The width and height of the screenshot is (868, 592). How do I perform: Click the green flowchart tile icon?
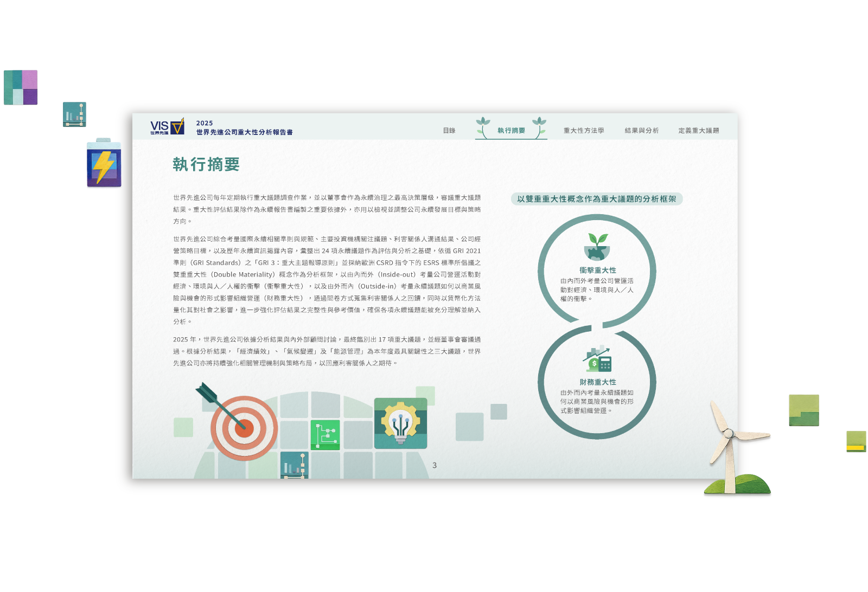(x=325, y=435)
